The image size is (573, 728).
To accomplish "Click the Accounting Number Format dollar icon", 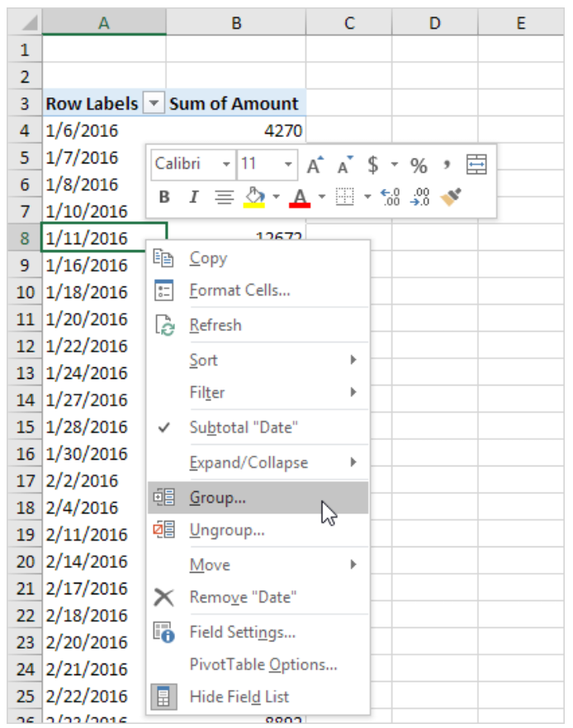I will point(373,165).
